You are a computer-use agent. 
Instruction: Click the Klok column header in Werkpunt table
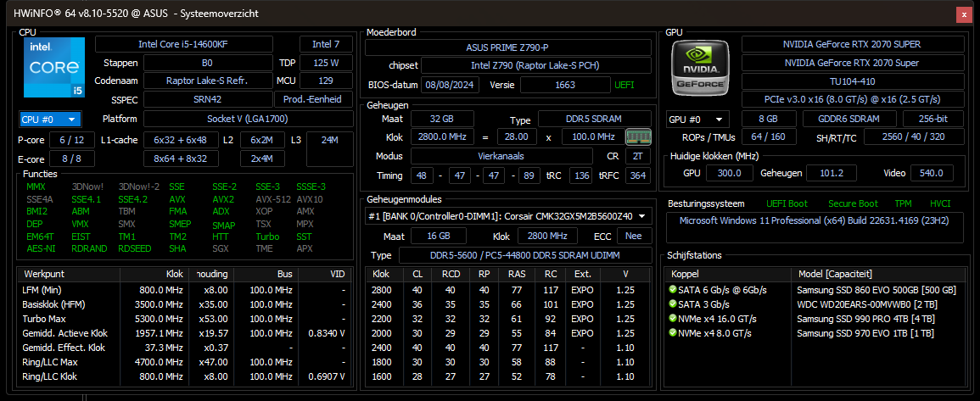point(154,274)
